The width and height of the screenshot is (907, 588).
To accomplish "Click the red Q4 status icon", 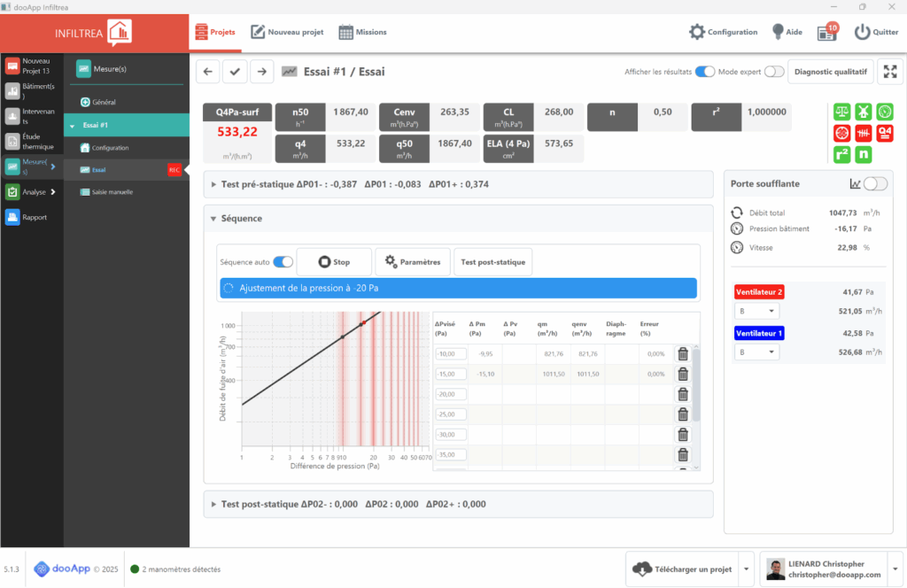I will tap(884, 134).
